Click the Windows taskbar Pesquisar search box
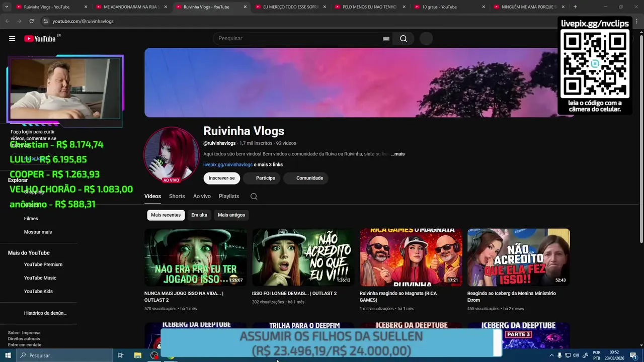This screenshot has width=644, height=362. click(x=64, y=355)
